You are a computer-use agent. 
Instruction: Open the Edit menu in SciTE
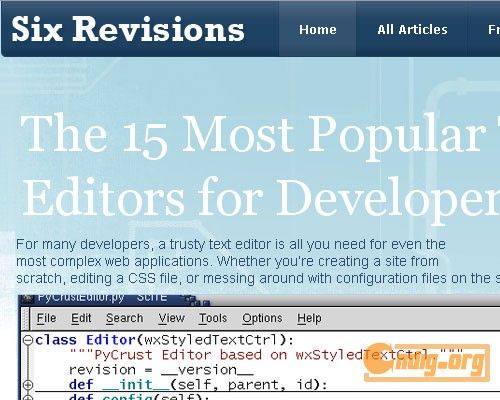pos(81,318)
